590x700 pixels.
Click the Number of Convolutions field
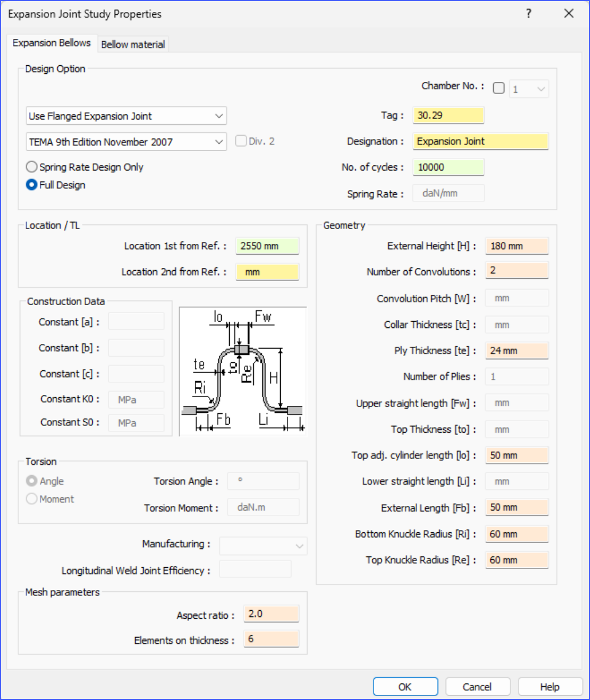click(x=517, y=271)
